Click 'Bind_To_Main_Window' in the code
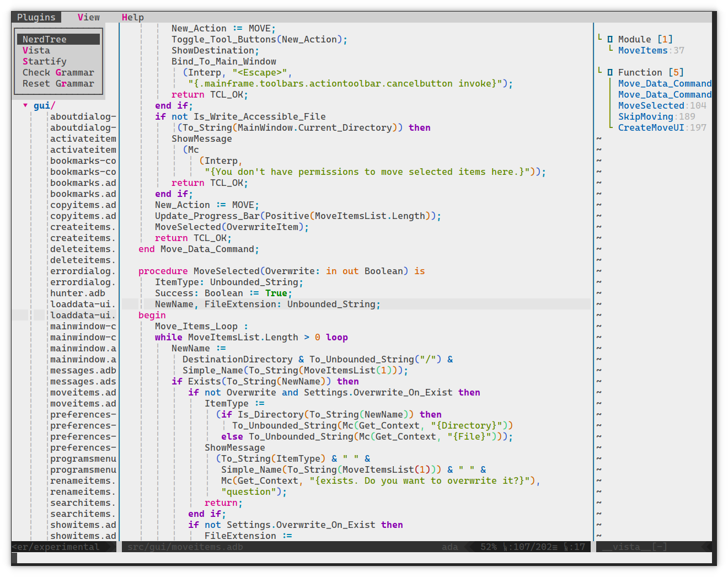728x577 pixels. click(224, 61)
